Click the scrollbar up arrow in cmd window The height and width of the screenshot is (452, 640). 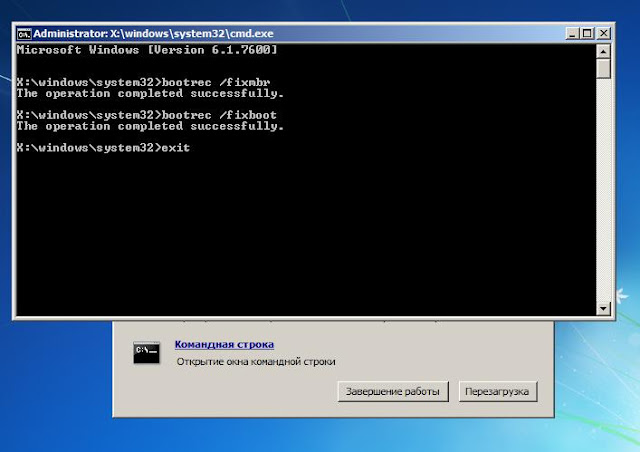(603, 51)
